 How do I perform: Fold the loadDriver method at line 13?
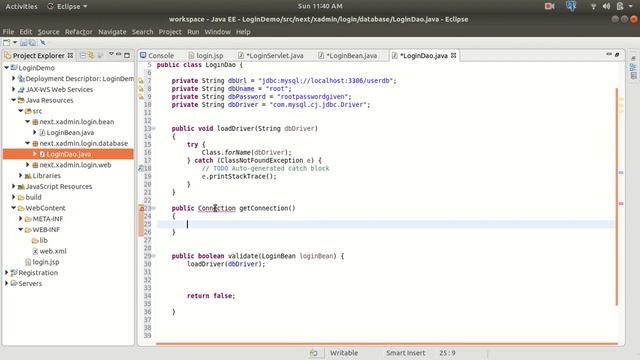154,129
